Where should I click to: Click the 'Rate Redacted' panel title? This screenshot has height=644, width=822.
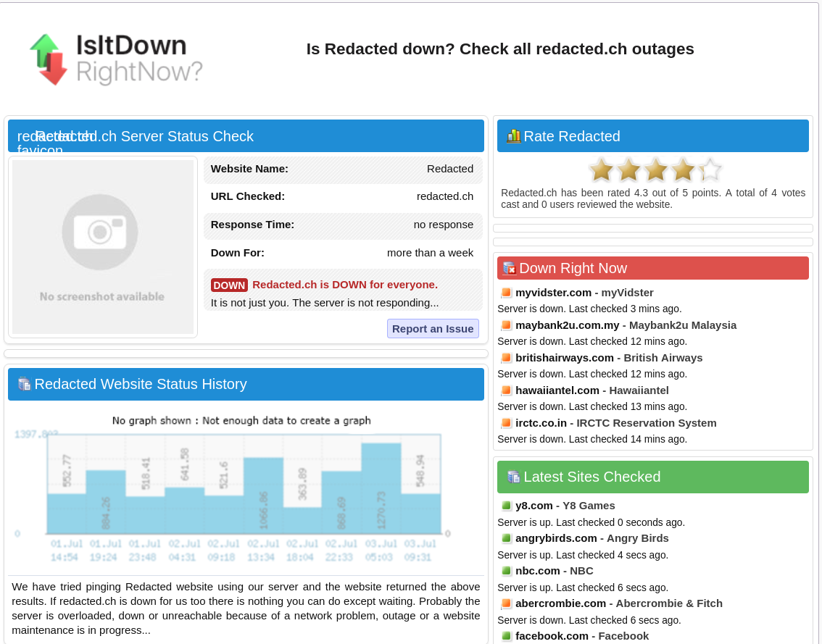[572, 136]
